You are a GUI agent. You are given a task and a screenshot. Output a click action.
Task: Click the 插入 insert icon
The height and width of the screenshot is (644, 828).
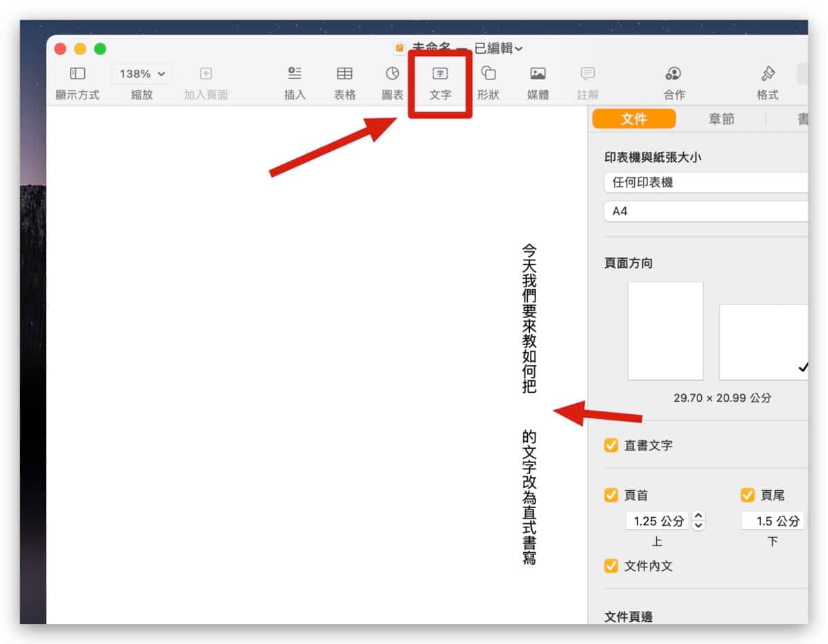pos(295,74)
